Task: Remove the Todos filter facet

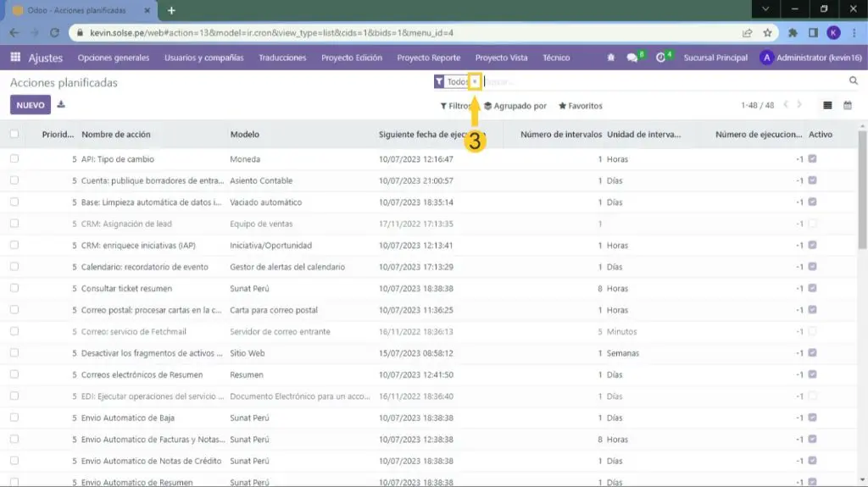Action: click(475, 82)
